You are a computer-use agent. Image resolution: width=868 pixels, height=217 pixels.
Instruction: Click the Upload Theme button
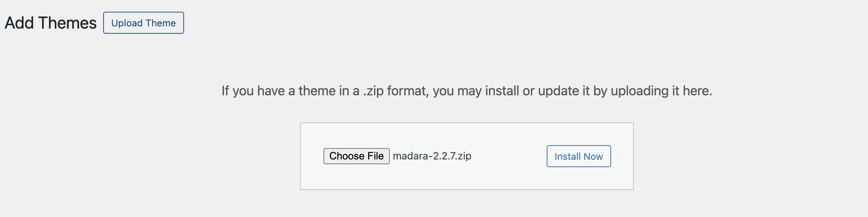point(143,23)
